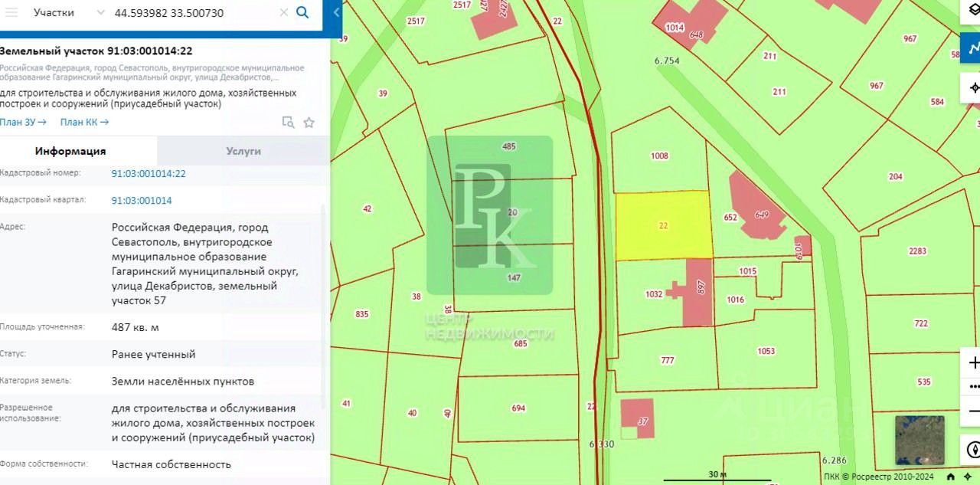Screen dimensions: 980x485
Task: Select parcel 584 on the map
Action: pos(937,101)
